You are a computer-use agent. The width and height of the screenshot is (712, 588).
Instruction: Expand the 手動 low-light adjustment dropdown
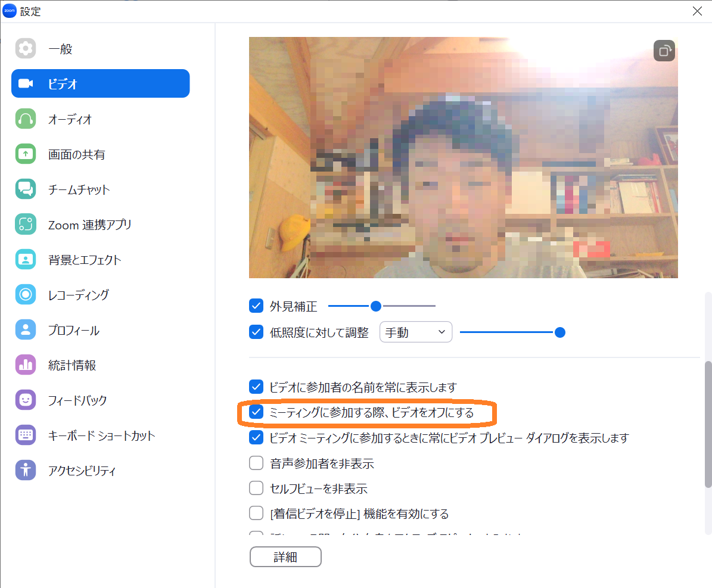point(416,332)
